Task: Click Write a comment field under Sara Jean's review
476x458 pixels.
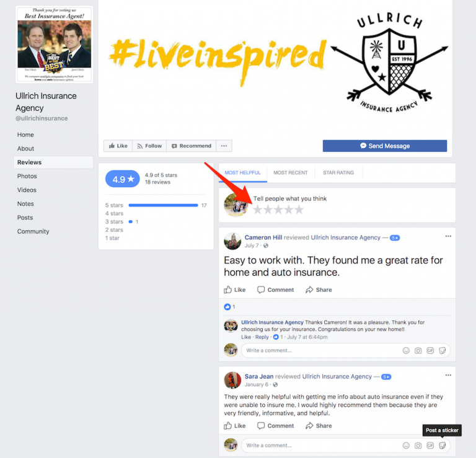Action: (322, 445)
